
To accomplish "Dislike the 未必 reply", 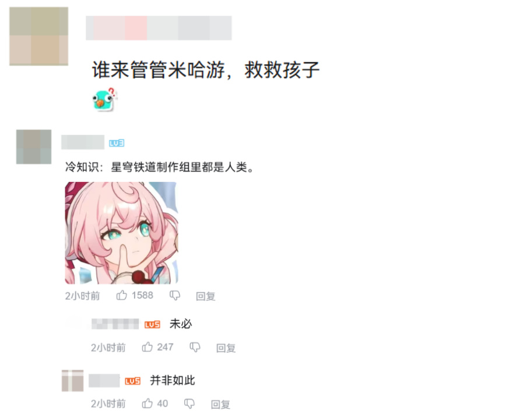I will pos(195,347).
